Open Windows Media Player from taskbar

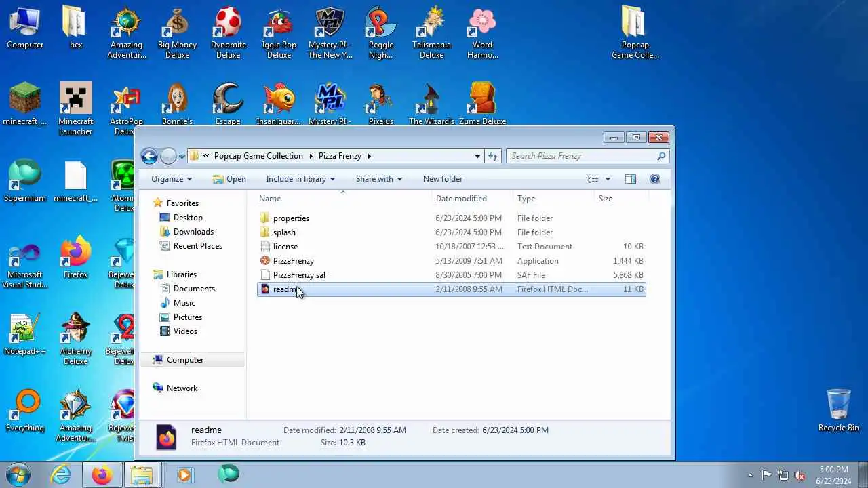184,474
